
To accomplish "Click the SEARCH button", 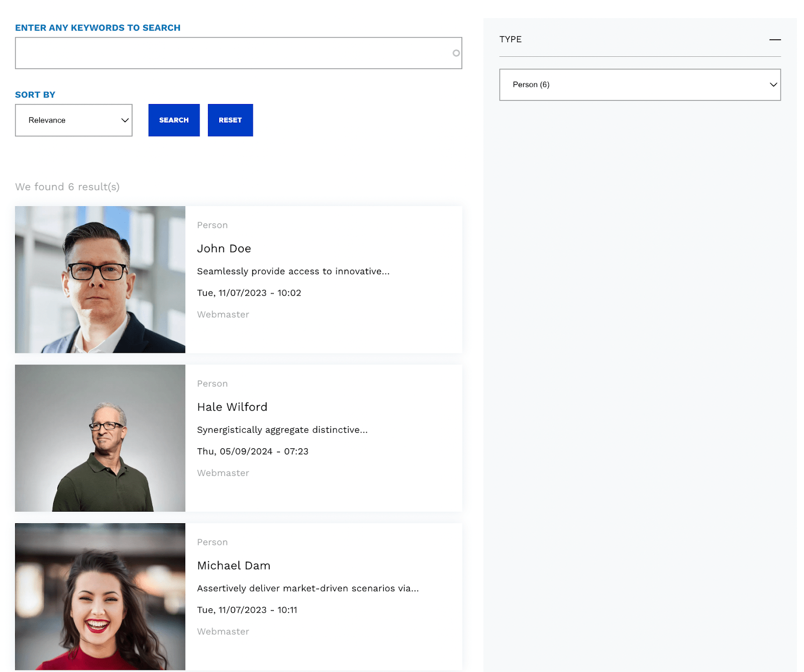I will [174, 120].
